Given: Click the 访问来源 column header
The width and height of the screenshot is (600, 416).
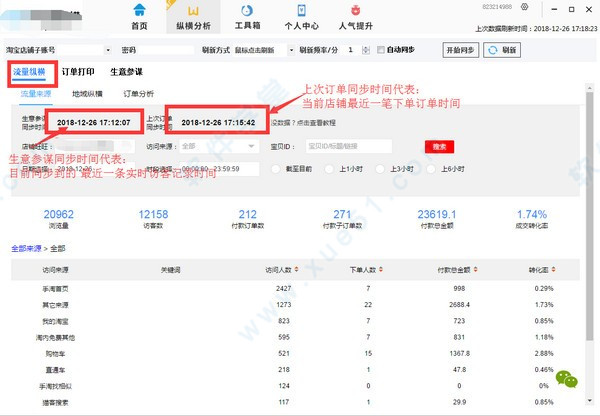Looking at the screenshot, I should pyautogui.click(x=55, y=270).
